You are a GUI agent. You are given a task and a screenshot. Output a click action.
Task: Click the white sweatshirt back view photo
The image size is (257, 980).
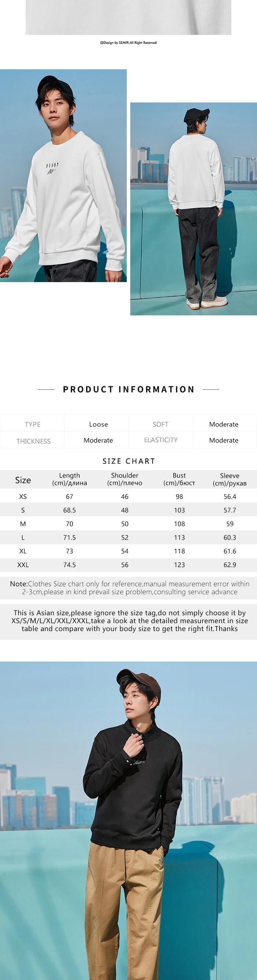coord(193,209)
